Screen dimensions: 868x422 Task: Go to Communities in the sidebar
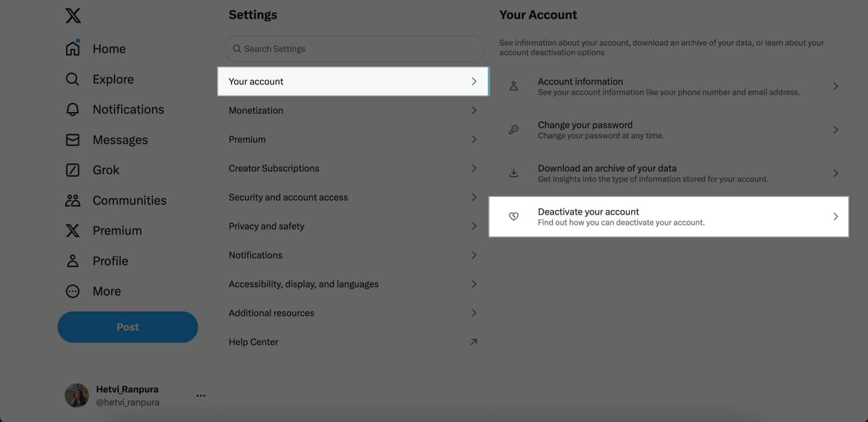(x=130, y=200)
